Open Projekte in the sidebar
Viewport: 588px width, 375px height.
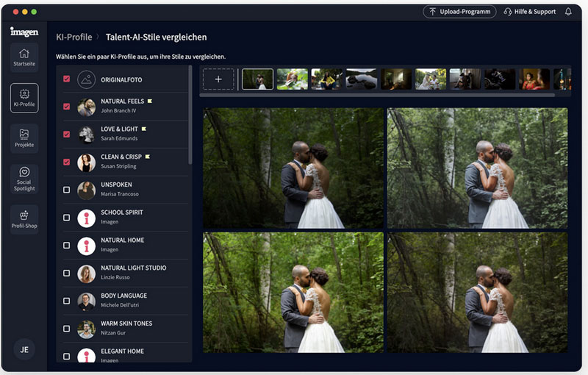pos(24,138)
